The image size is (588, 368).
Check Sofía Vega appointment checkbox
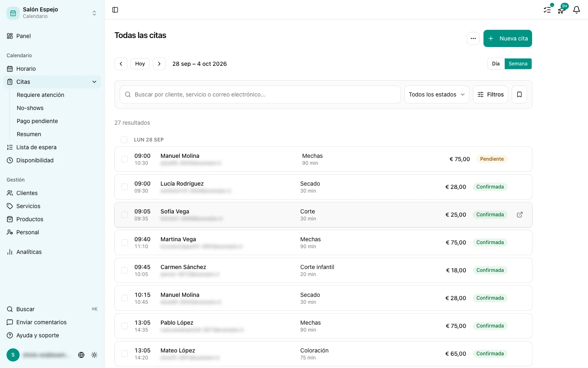[x=125, y=215]
